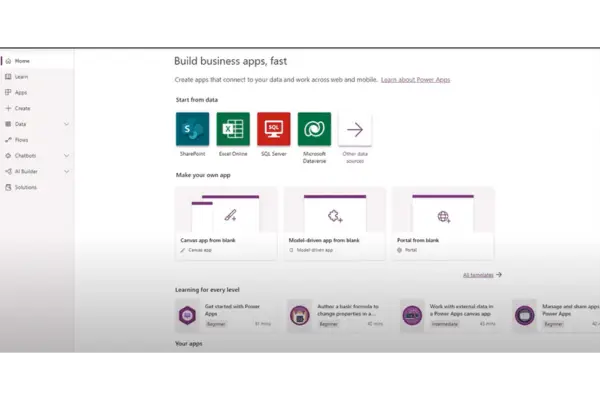This screenshot has height=400, width=600.
Task: Open Other data sources arrow tile
Action: click(355, 129)
